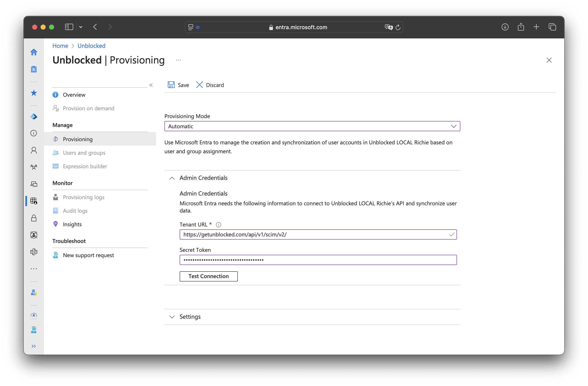The width and height of the screenshot is (588, 386).
Task: Open Users icon in sidebar
Action: point(34,150)
